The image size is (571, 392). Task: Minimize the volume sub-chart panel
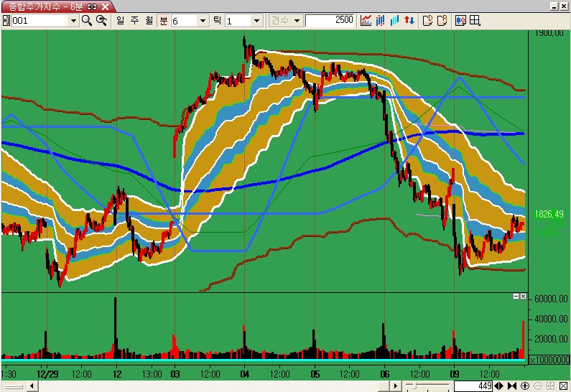click(x=515, y=297)
